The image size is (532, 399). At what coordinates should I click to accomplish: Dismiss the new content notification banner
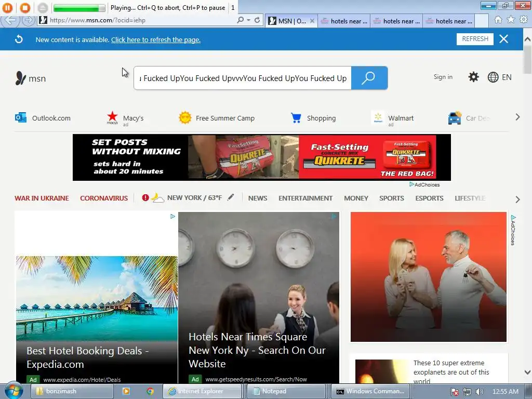click(x=503, y=39)
